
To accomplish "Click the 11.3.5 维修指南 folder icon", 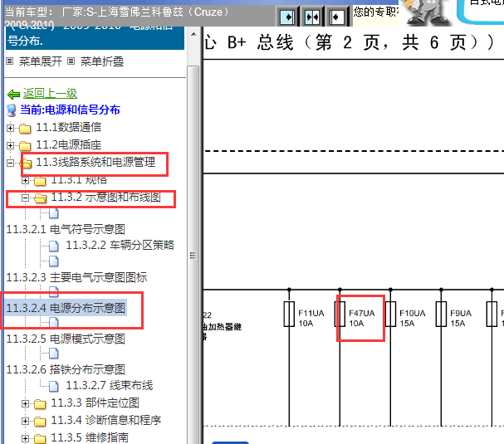I will point(40,438).
